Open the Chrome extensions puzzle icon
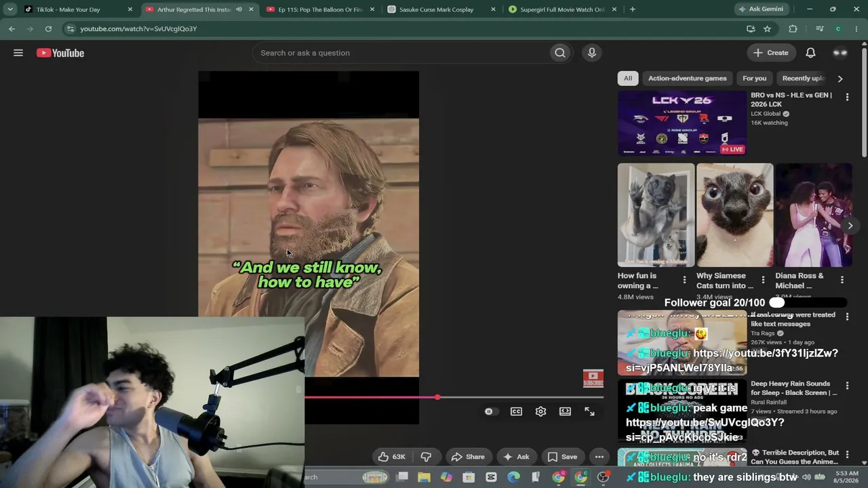The image size is (868, 488). (x=793, y=29)
